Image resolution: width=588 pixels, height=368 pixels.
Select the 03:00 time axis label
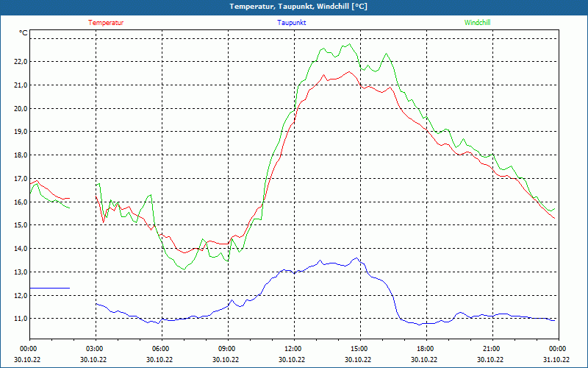pos(94,349)
